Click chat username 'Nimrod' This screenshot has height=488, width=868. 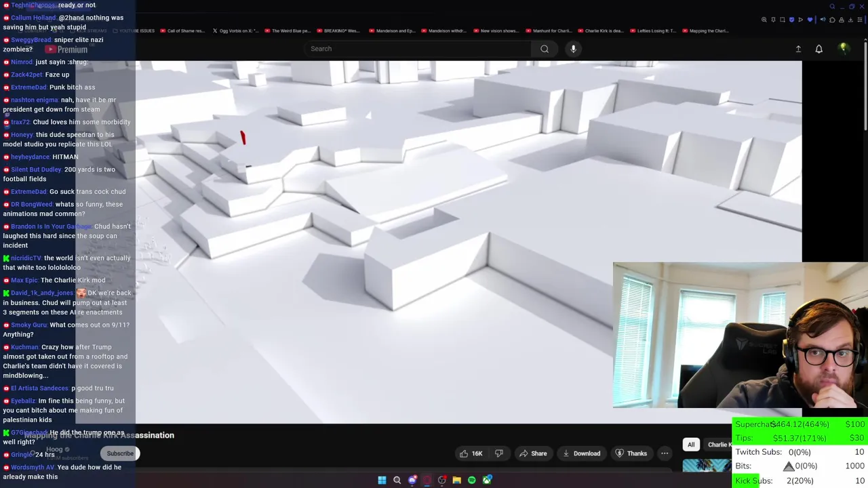pyautogui.click(x=22, y=62)
